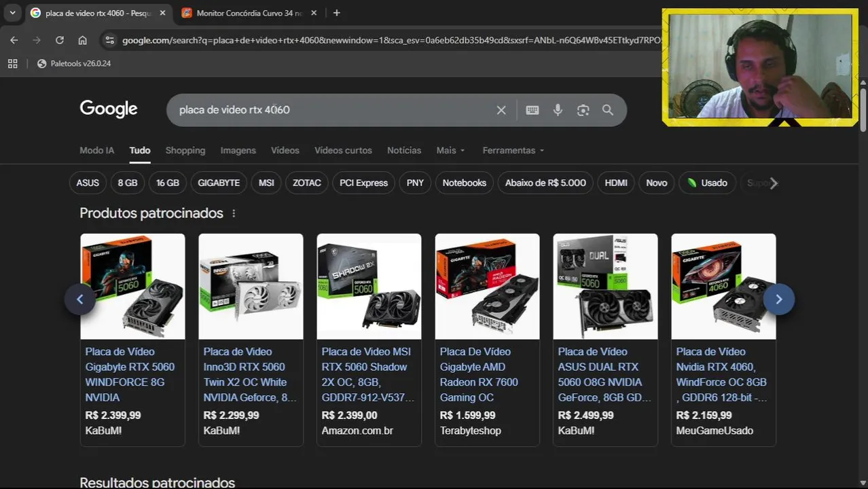868x489 pixels.
Task: Open the Gigabyte AMD Radeon RX 7600 Gaming OC link
Action: pyautogui.click(x=479, y=374)
